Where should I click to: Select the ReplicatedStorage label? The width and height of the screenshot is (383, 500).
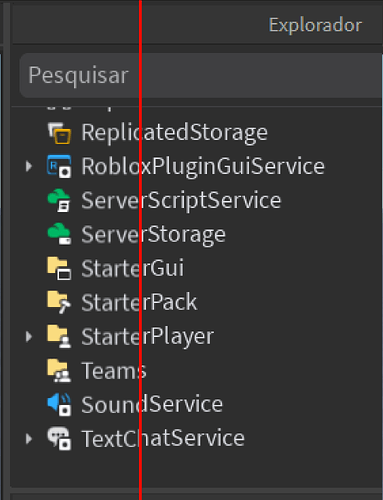(x=174, y=133)
